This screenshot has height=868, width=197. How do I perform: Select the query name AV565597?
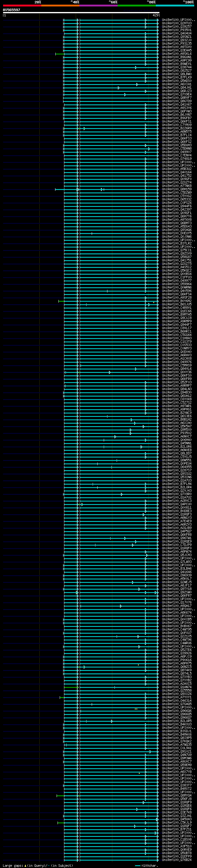pos(11,10)
